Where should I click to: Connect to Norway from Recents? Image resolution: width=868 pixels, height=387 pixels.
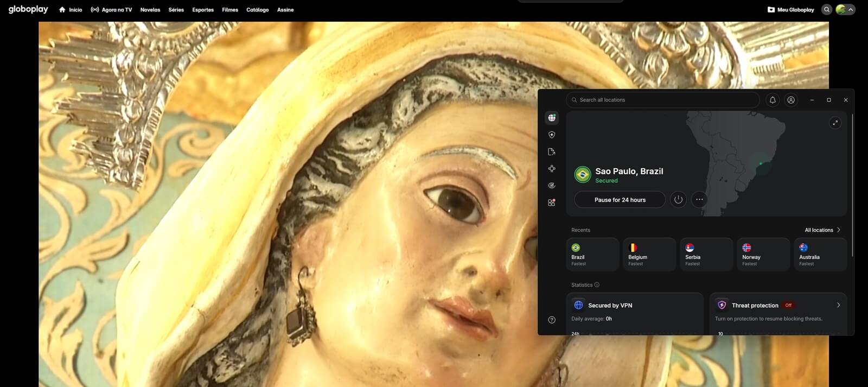[x=763, y=255]
